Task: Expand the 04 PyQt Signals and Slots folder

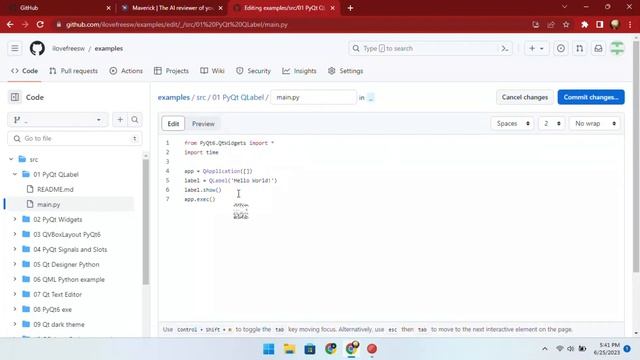Action: [x=15, y=249]
